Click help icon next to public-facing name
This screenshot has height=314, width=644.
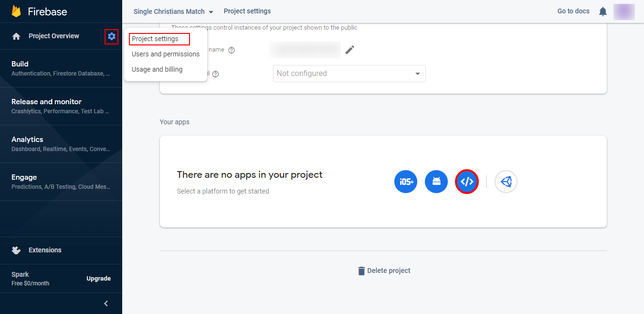[232, 50]
